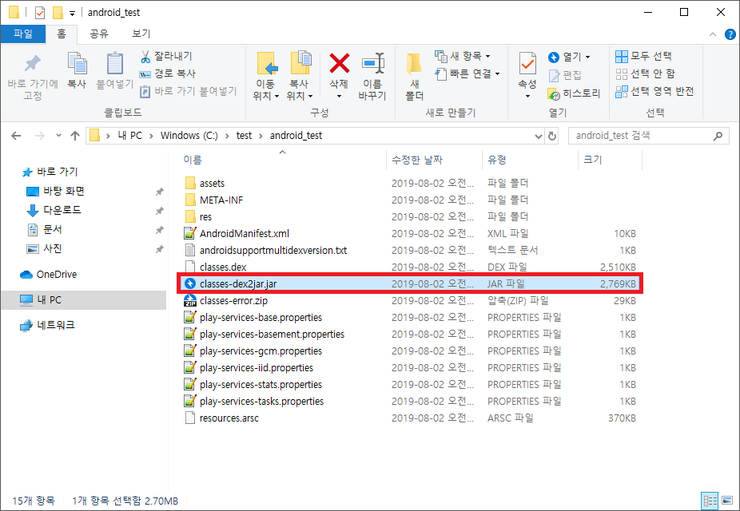
Task: Open the 공유 (Share) ribbon tab
Action: coord(99,33)
